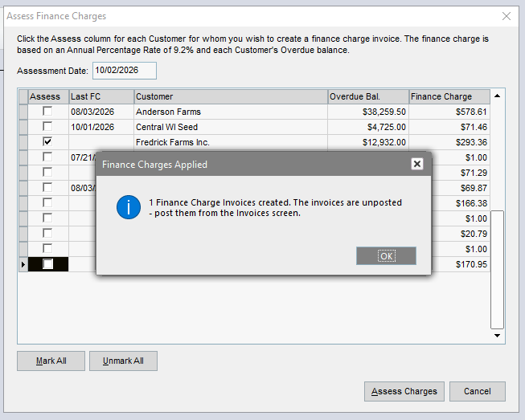Click the scroll down arrow of the grid
This screenshot has height=420, width=525.
click(497, 336)
